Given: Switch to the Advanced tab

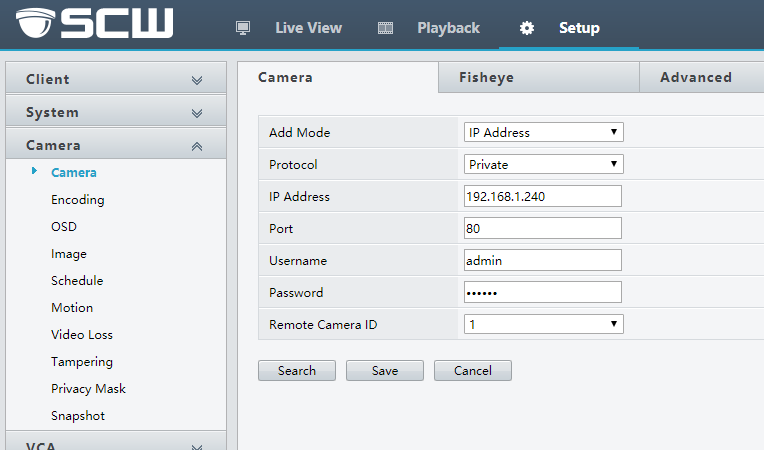Looking at the screenshot, I should coord(696,77).
